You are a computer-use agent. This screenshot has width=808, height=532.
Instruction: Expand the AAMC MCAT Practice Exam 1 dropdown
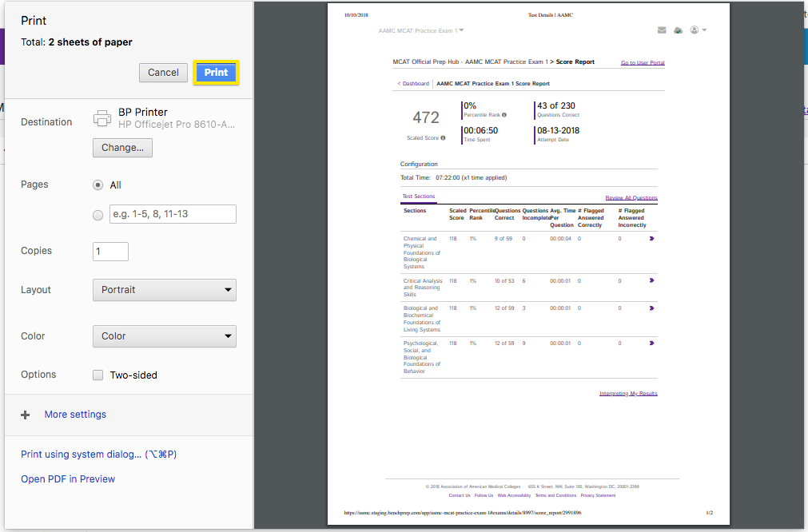(421, 30)
